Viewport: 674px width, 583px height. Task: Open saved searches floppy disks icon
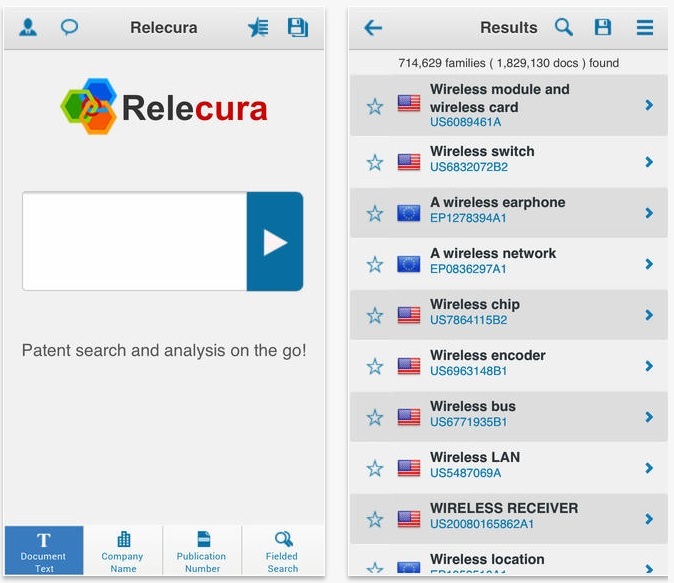pyautogui.click(x=297, y=28)
